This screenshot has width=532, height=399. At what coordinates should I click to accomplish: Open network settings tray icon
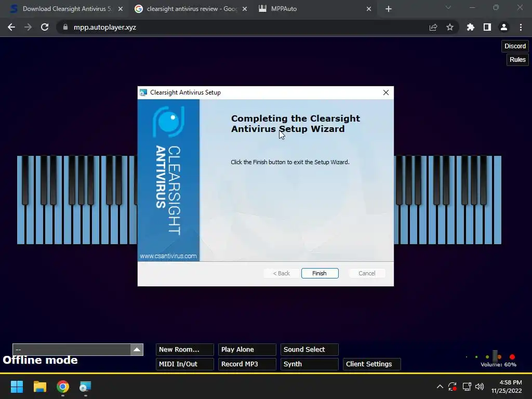[x=467, y=387]
